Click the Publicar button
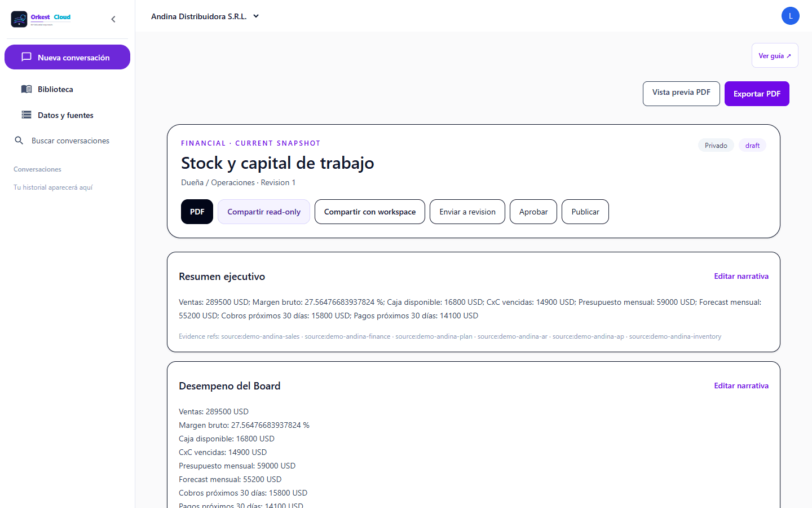 pos(585,212)
